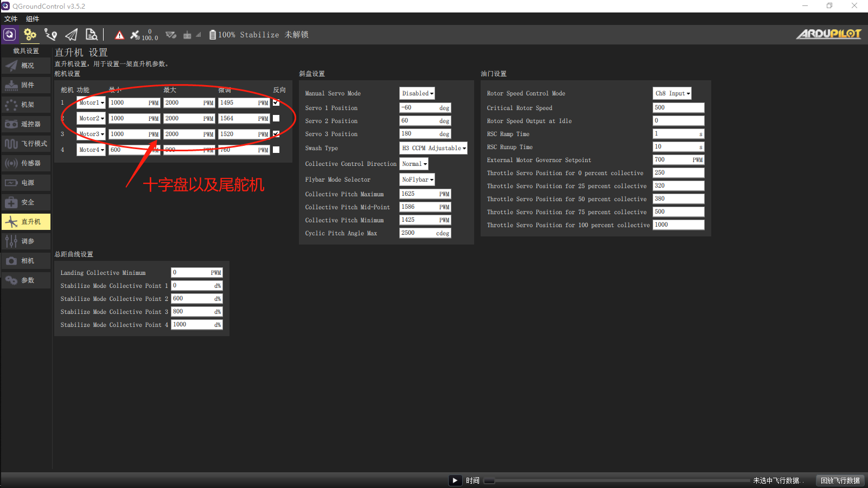
Task: Open Flybar Mode Selector dropdown
Action: (417, 179)
